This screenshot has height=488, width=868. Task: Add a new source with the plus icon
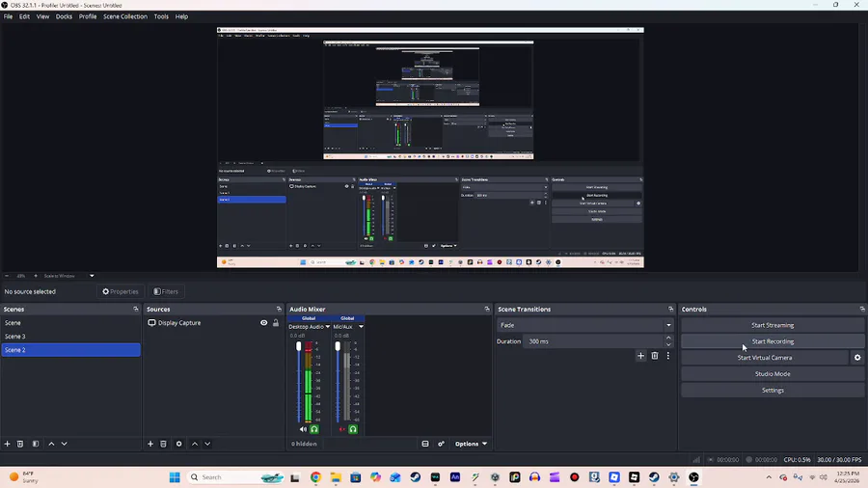(150, 444)
